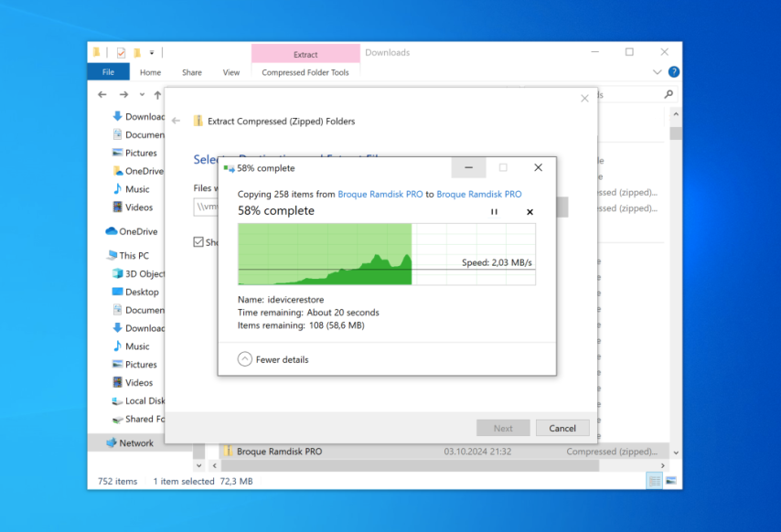The image size is (781, 532).
Task: Click the extraction destination path field
Action: click(206, 207)
